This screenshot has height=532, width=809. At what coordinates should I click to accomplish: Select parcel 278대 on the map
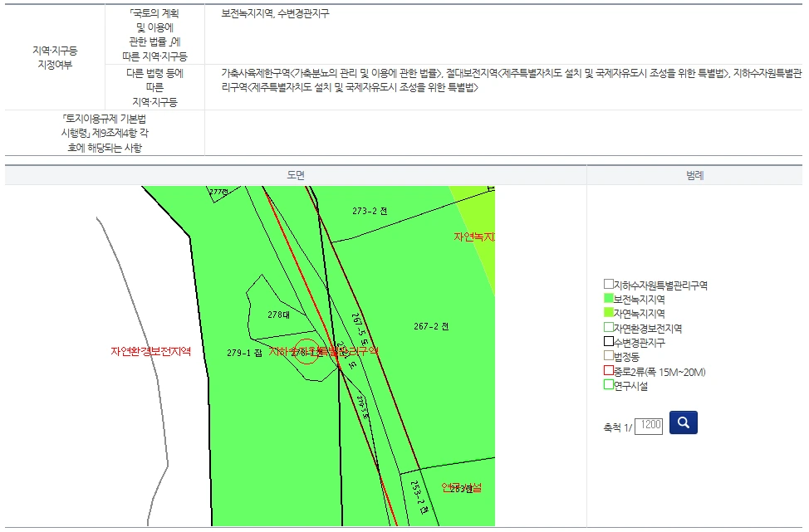click(280, 315)
